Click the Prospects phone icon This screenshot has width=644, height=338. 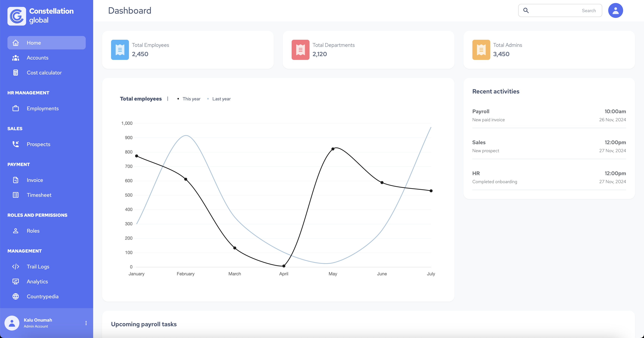pos(15,144)
